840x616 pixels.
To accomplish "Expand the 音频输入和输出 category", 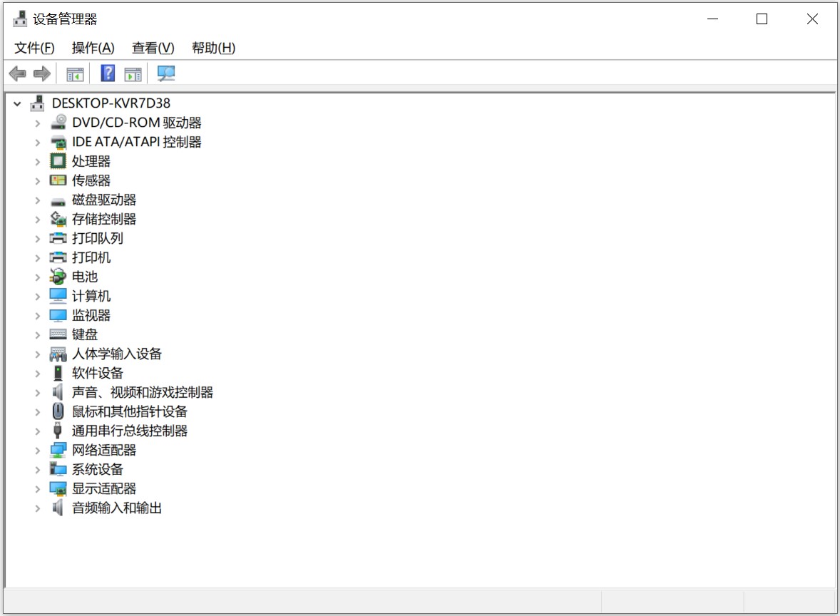I will click(38, 508).
